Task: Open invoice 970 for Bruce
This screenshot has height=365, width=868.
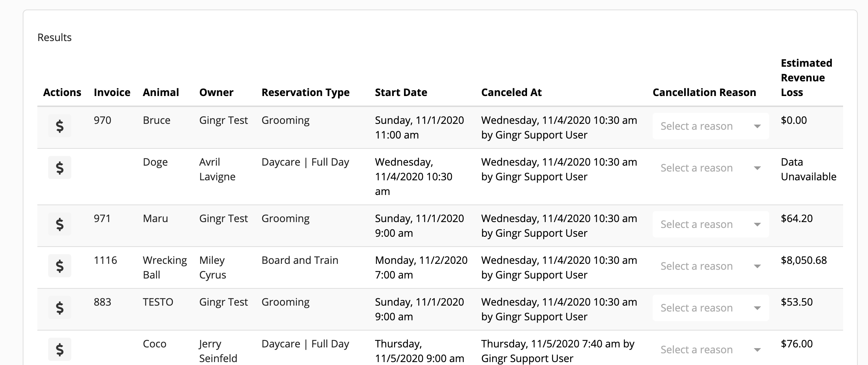Action: coord(103,120)
